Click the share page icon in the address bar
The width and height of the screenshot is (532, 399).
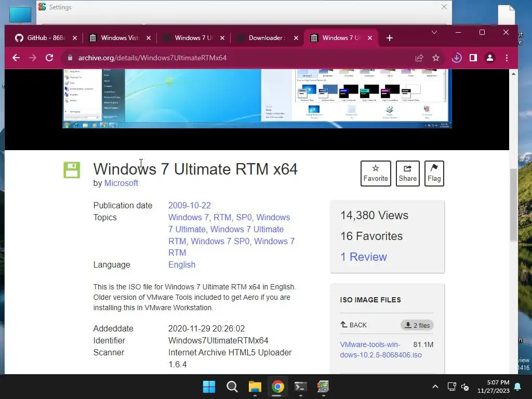[x=419, y=58]
